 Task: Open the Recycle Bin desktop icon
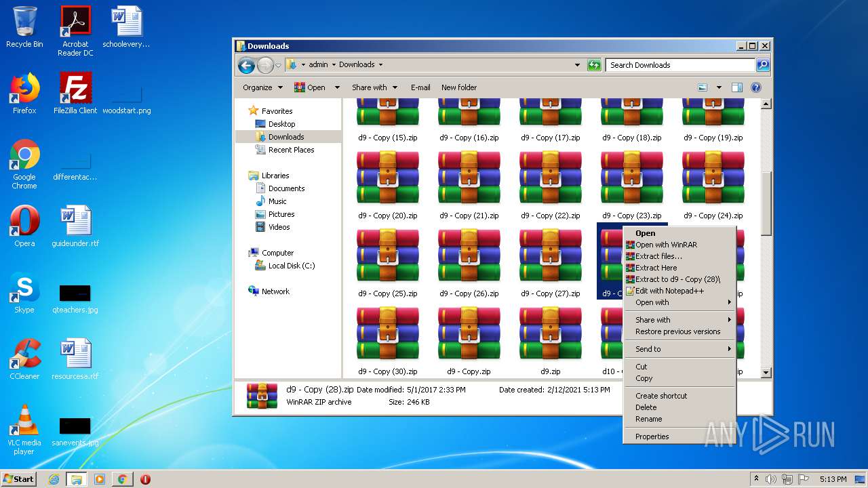(24, 27)
